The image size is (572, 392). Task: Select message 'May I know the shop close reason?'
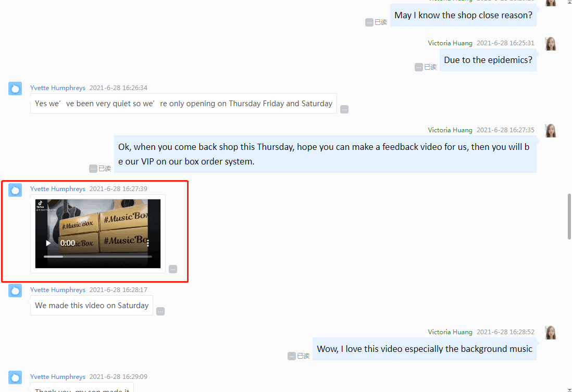(x=463, y=15)
